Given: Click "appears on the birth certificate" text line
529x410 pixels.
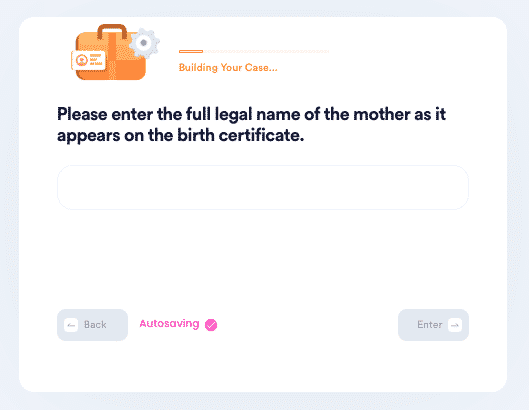Looking at the screenshot, I should [180, 136].
